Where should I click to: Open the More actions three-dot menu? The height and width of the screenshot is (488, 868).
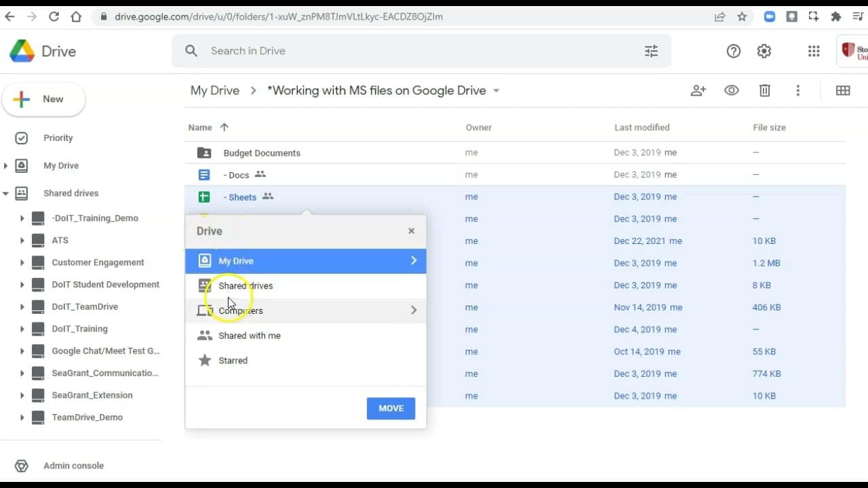click(797, 90)
